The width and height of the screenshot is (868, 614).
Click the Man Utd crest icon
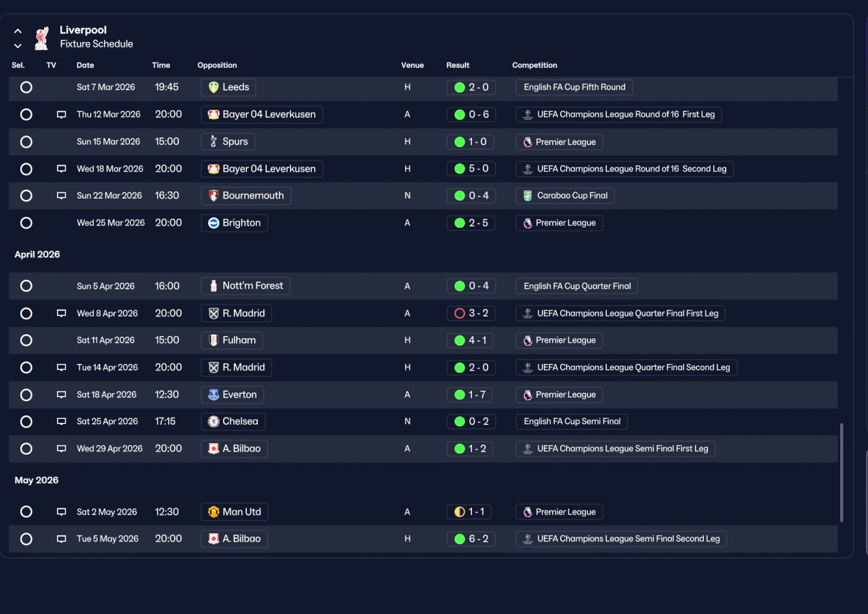coord(214,512)
